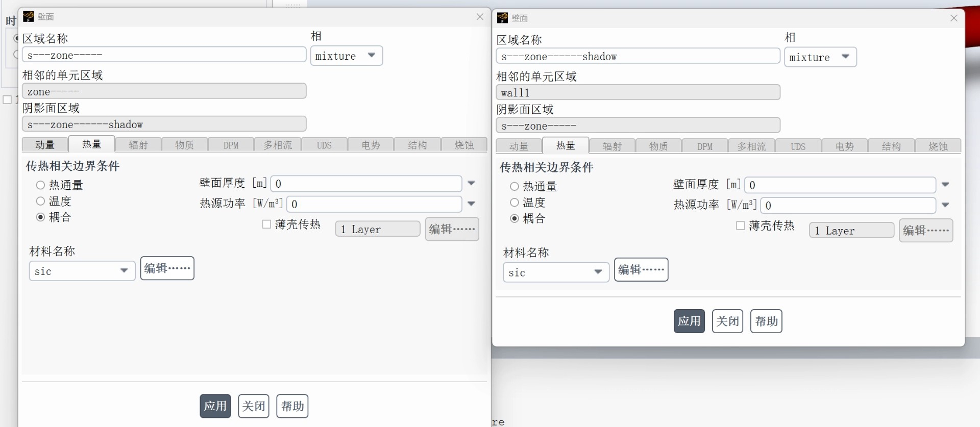
Task: Switch to 动量 tab in right dialog
Action: click(x=519, y=146)
